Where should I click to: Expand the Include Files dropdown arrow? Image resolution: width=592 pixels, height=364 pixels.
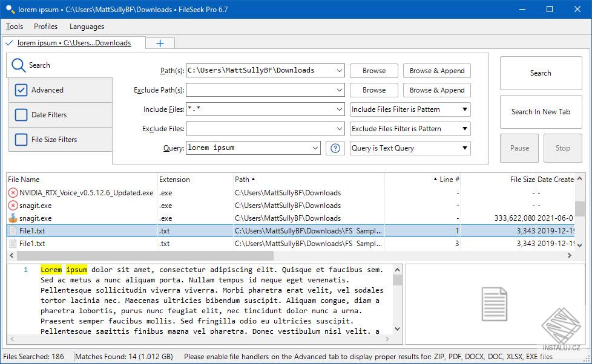tap(339, 109)
